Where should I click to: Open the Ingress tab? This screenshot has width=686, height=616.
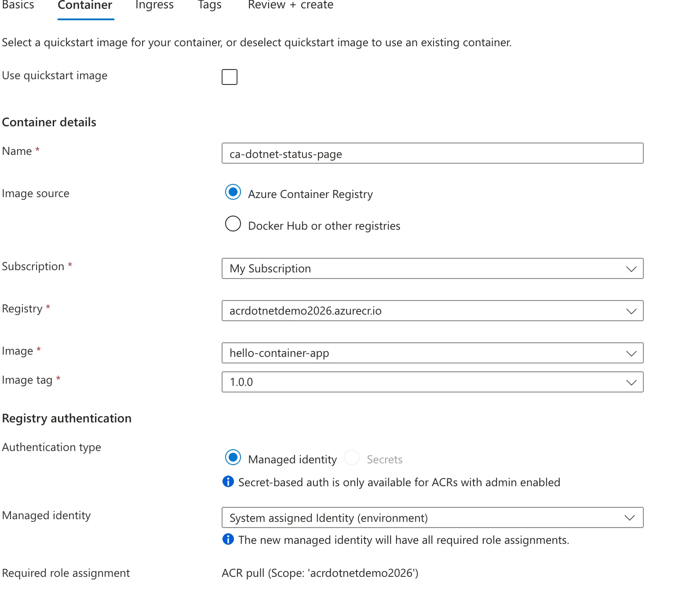154,5
